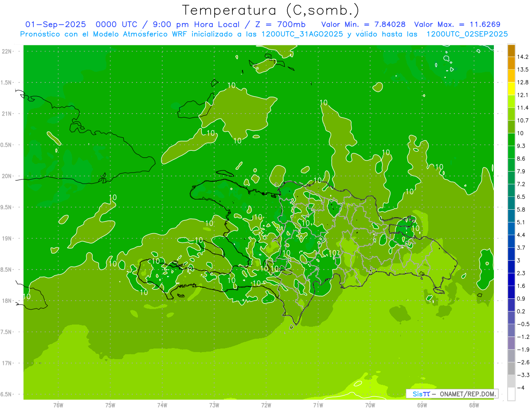Click the "Valor Max. = 11.6269" readout
This screenshot has width=532, height=411.
point(457,24)
